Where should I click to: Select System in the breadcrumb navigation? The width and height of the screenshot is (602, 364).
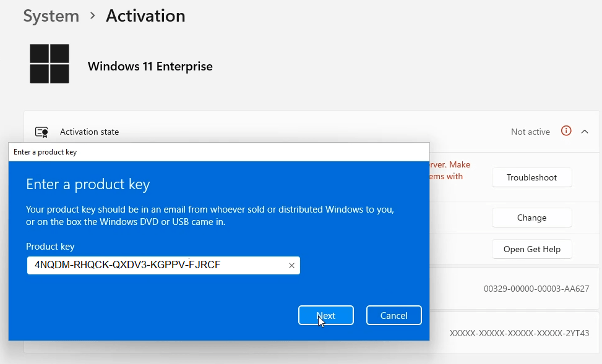(51, 16)
